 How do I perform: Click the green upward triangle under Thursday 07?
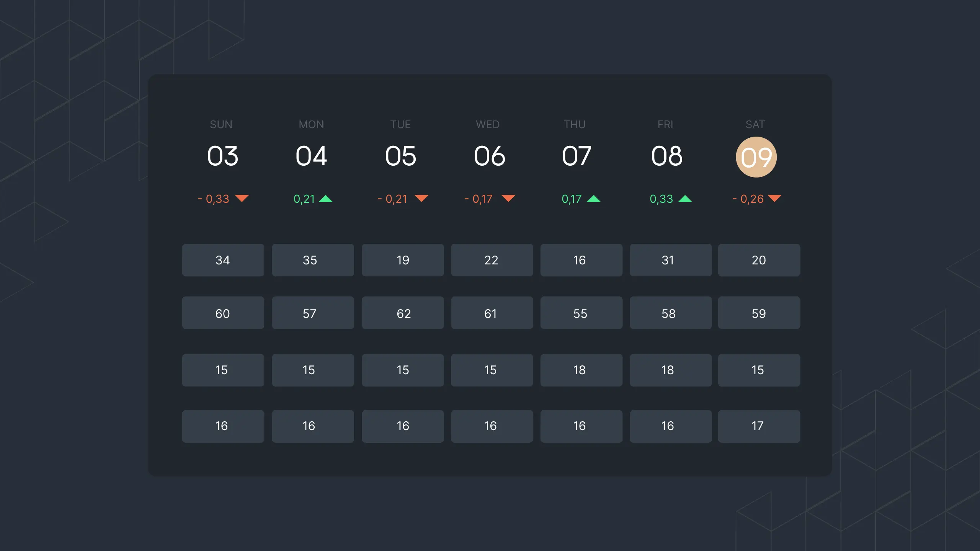[x=594, y=199]
